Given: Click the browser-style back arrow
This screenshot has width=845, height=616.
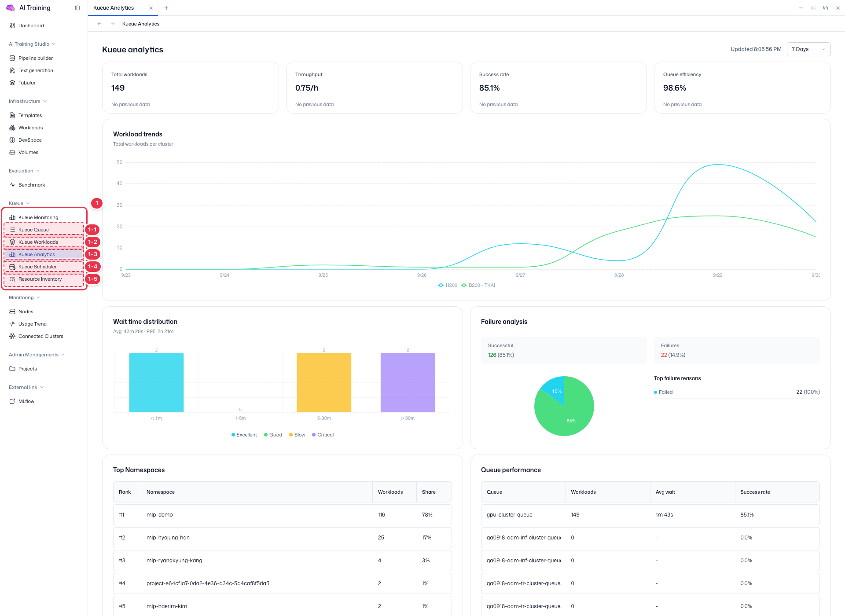Looking at the screenshot, I should coord(99,24).
